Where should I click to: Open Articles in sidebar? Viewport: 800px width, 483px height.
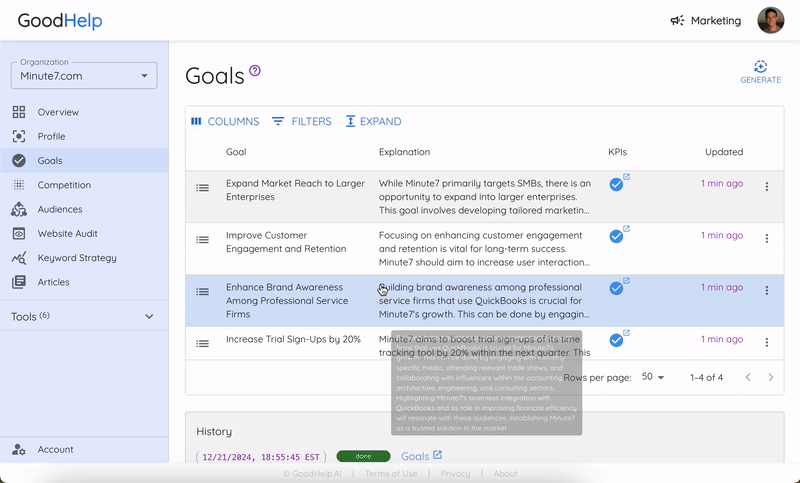click(54, 282)
